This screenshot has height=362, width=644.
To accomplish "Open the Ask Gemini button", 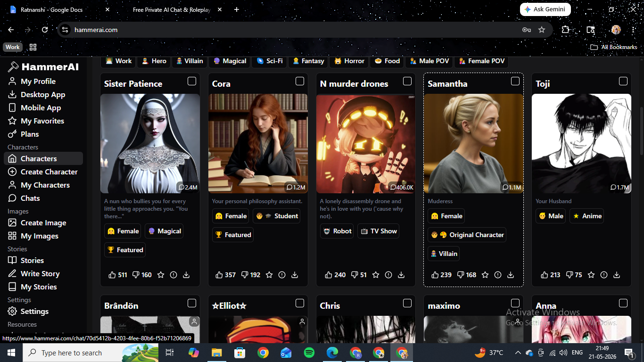I will [545, 9].
